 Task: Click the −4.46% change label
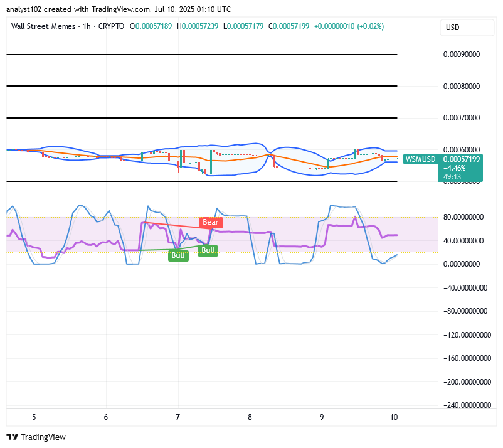(455, 168)
